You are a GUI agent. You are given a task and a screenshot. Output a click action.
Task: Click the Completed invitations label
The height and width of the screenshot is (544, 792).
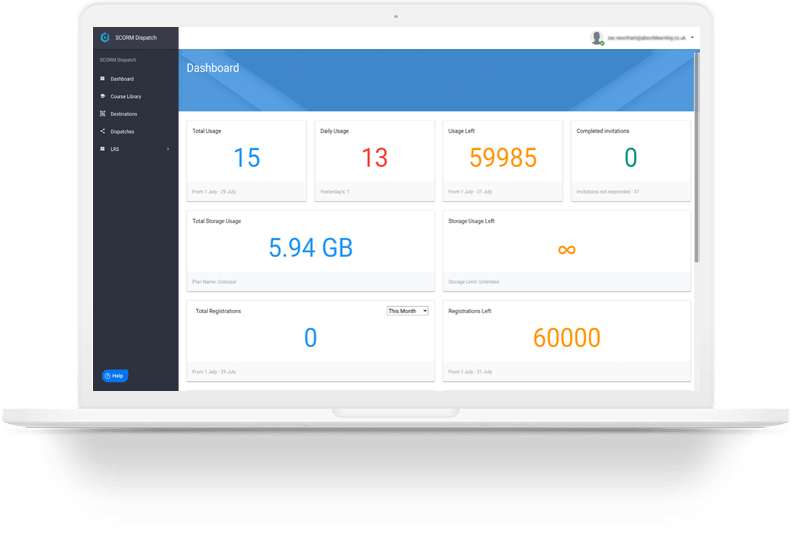pyautogui.click(x=603, y=131)
